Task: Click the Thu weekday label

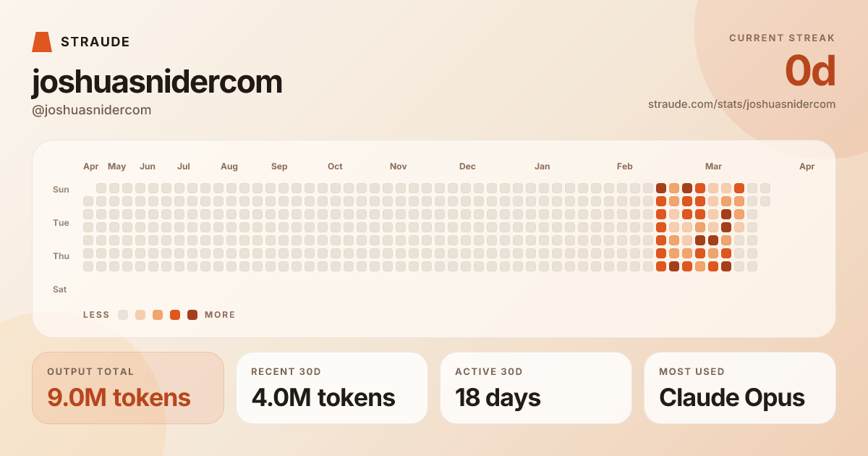Action: click(61, 256)
